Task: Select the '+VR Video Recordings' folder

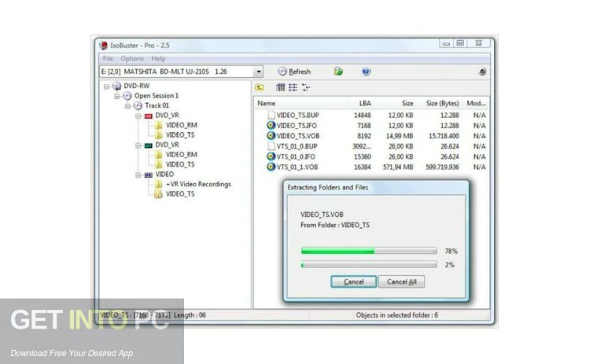Action: pos(198,184)
